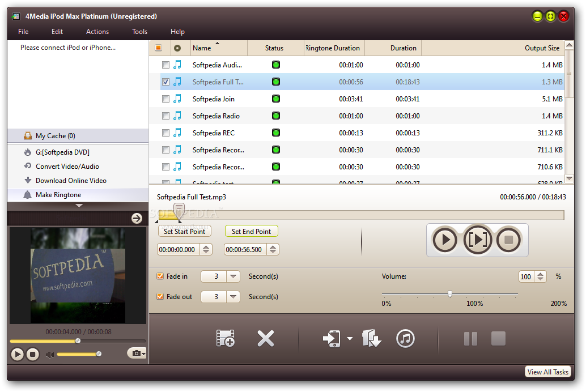Click the right arrow icon above the preview
The height and width of the screenshot is (392, 586).
137,218
